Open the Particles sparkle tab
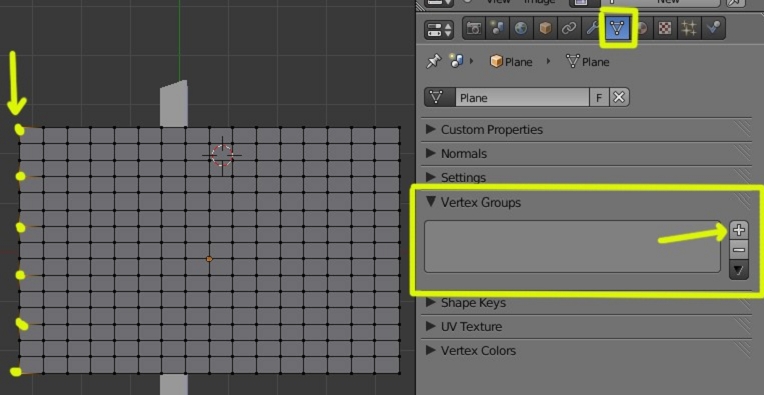Image resolution: width=764 pixels, height=395 pixels. pos(688,29)
